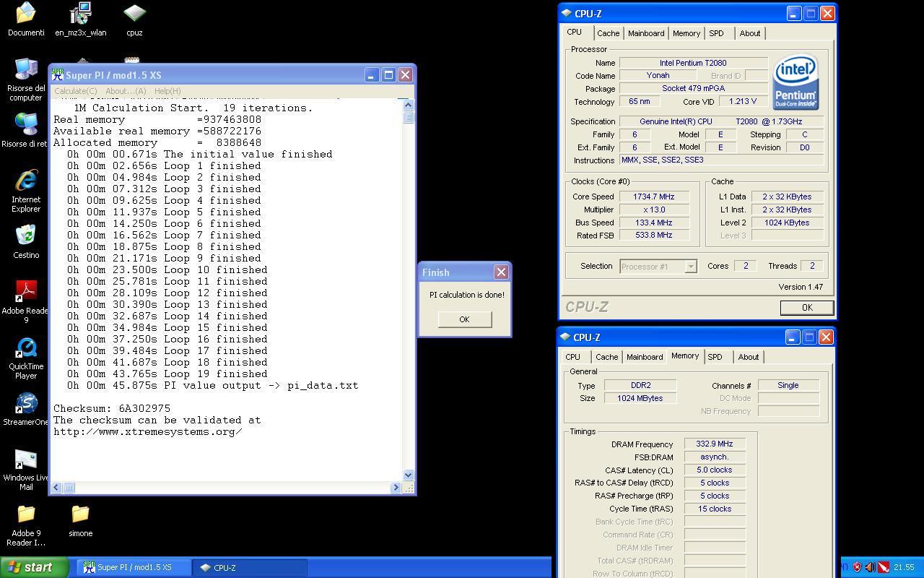
Task: Click the Multiplier x 13.0 value
Action: pyautogui.click(x=653, y=210)
